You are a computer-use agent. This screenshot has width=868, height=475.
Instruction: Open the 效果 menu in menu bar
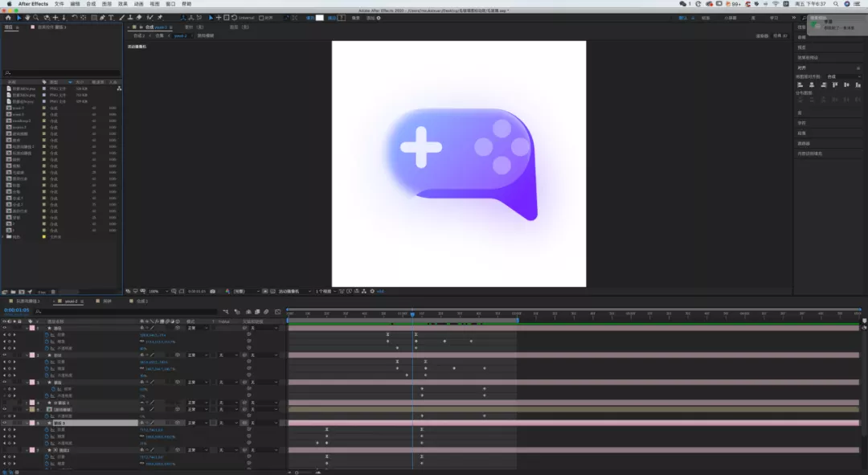[123, 4]
